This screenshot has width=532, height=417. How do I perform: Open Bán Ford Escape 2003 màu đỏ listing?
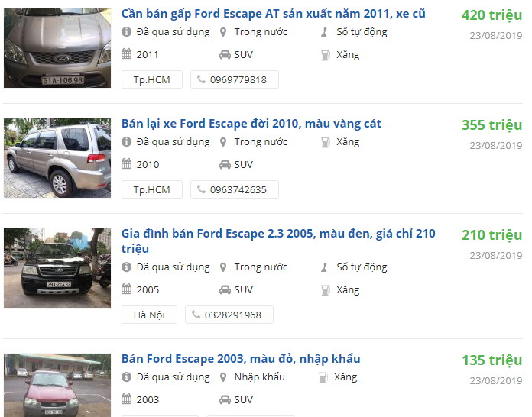[241, 359]
